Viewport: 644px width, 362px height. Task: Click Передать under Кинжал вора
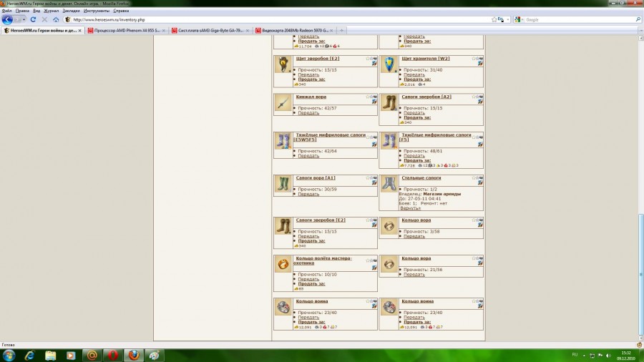pos(308,113)
